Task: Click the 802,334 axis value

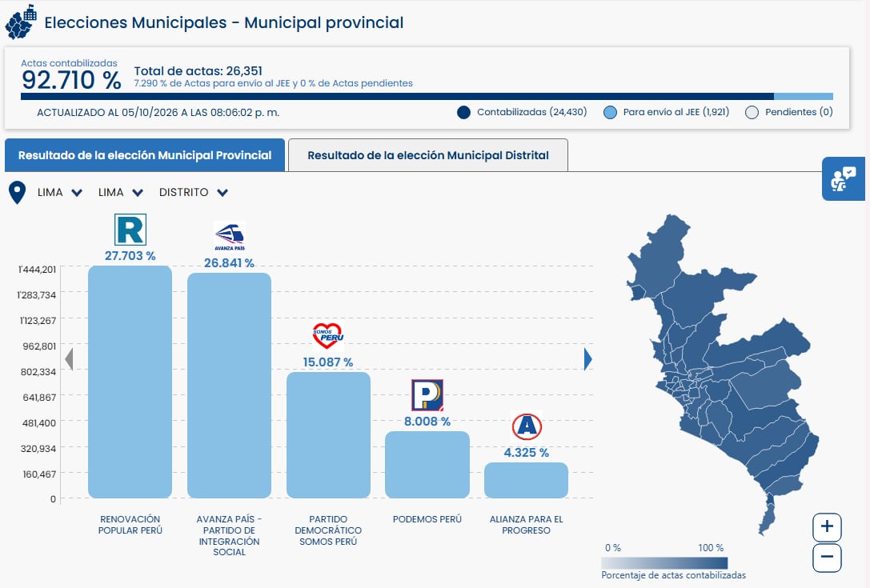Action: (38, 372)
